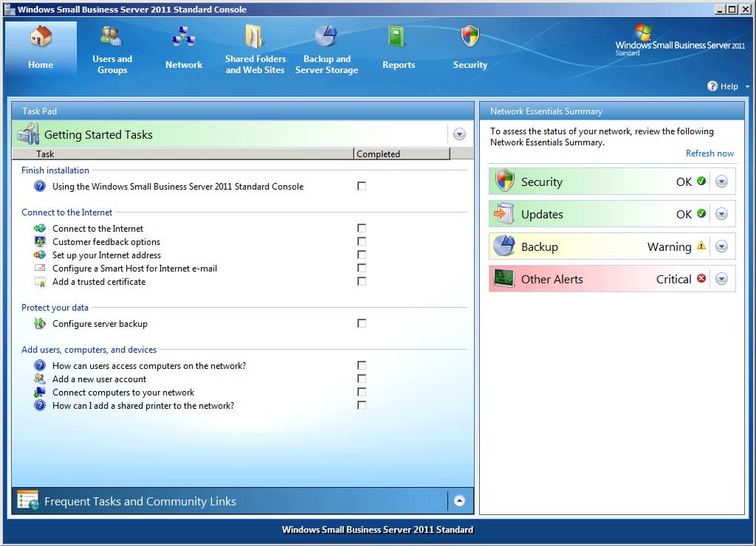View the Reports section
756x546 pixels.
click(x=398, y=46)
